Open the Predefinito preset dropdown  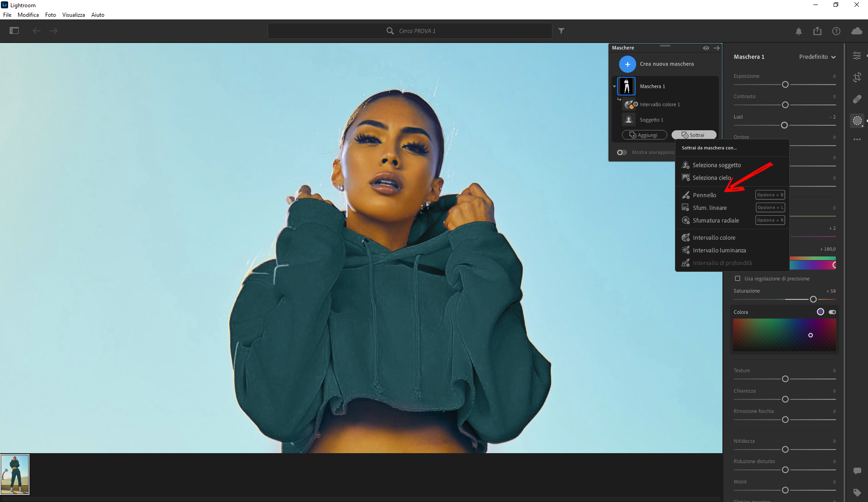point(817,57)
